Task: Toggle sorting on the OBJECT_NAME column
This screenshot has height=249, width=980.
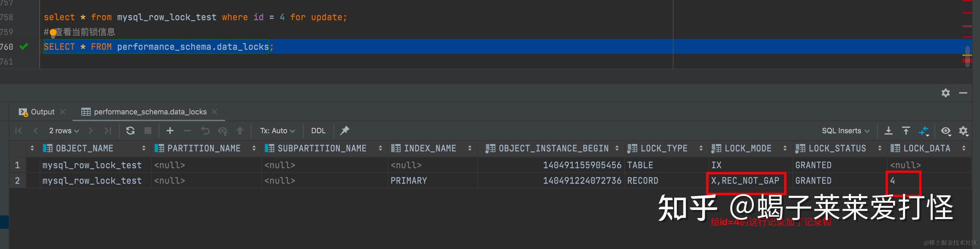Action: 144,148
